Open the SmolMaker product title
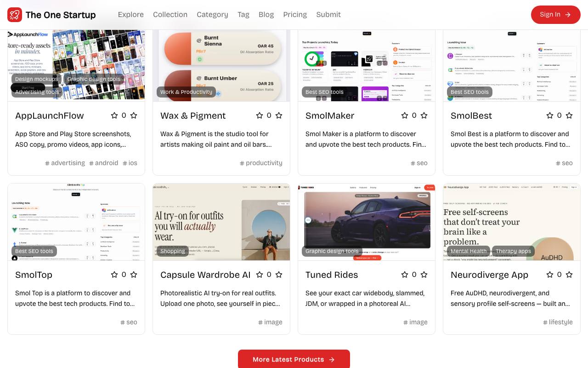The height and width of the screenshot is (368, 588). tap(330, 115)
